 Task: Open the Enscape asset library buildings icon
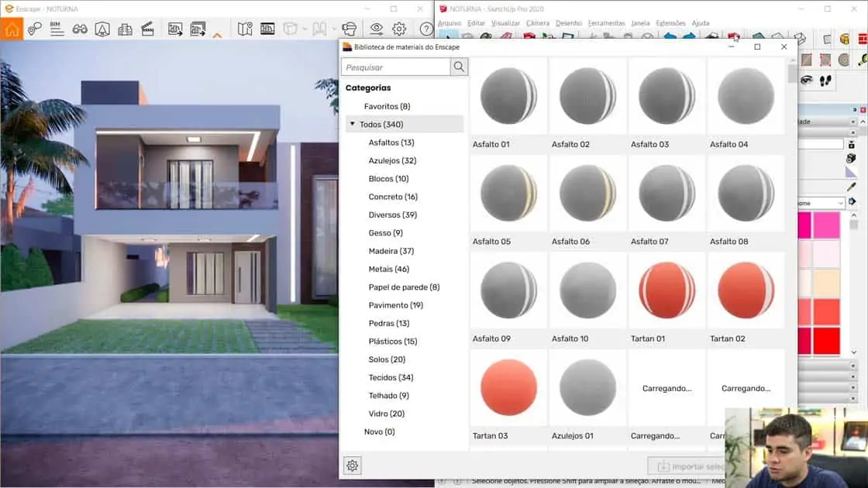[x=125, y=29]
